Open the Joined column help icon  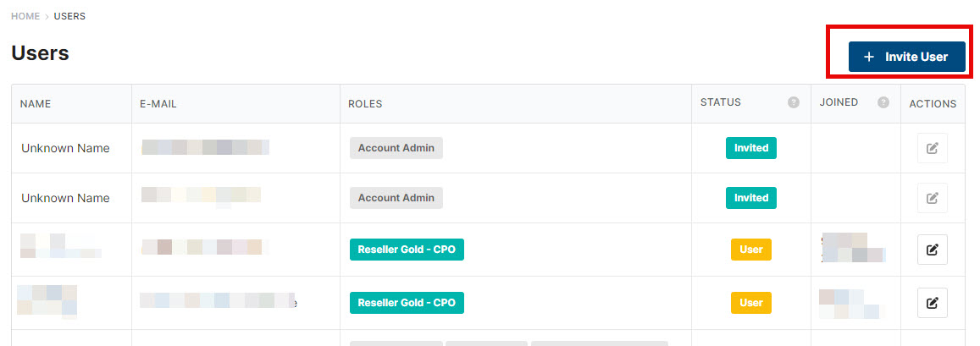[883, 102]
